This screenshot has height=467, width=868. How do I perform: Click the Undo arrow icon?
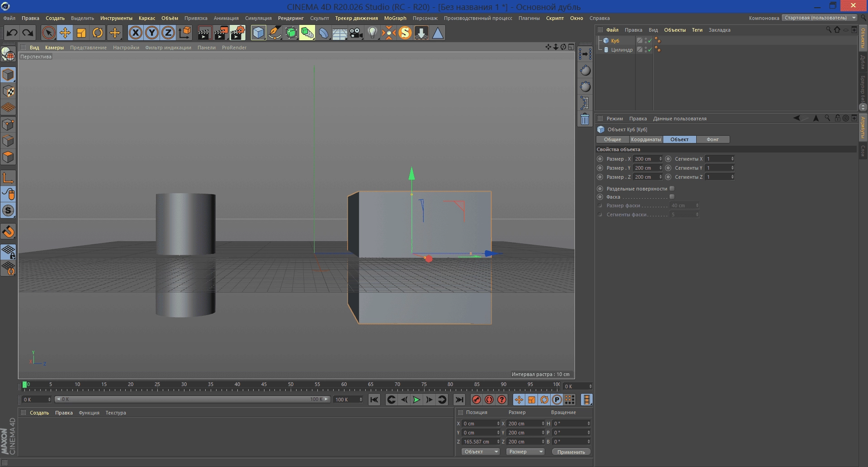coord(12,33)
